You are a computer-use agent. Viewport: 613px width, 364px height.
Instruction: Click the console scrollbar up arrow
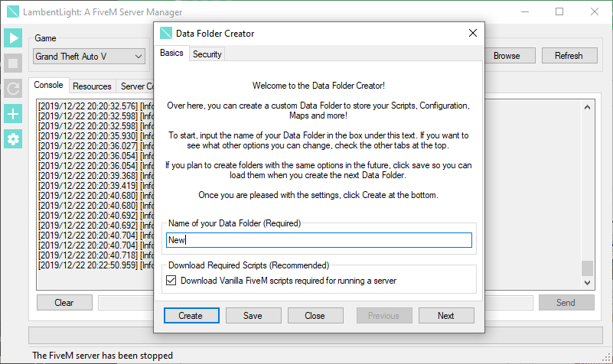[587, 107]
